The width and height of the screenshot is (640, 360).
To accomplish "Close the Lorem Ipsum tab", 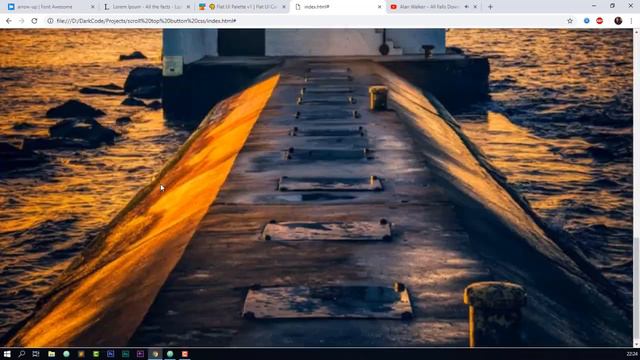I will (x=188, y=7).
